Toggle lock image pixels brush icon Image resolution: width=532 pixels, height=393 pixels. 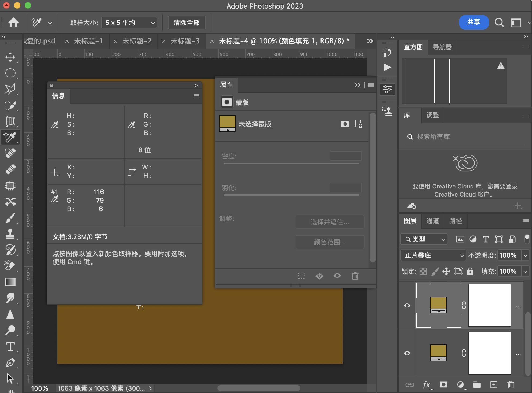[x=435, y=271]
